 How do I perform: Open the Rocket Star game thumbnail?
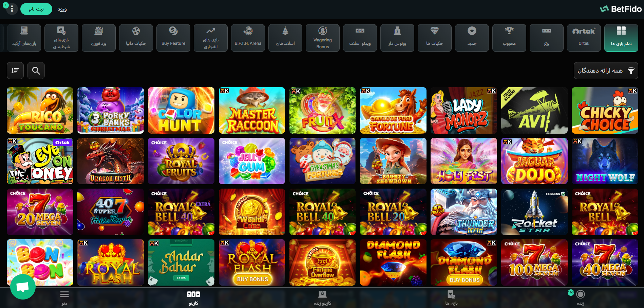point(534,212)
